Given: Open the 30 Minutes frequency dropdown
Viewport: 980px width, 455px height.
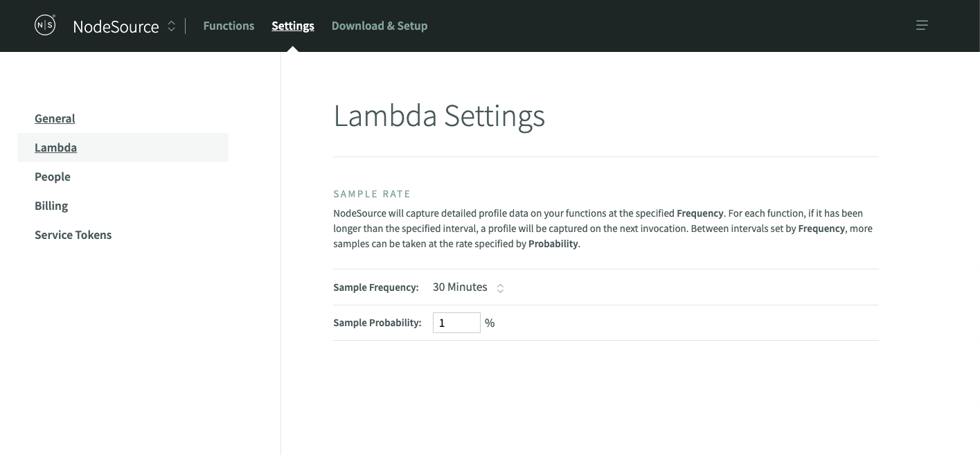Looking at the screenshot, I should coord(460,287).
